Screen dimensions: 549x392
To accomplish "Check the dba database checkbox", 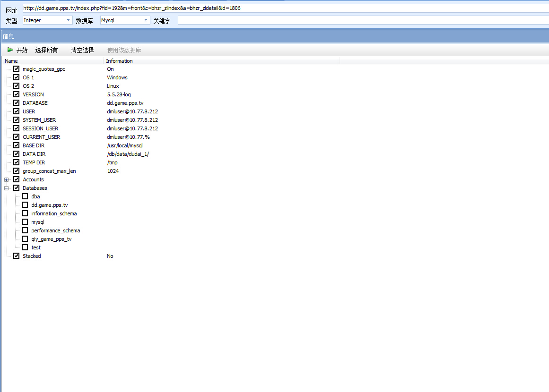I will pos(25,196).
